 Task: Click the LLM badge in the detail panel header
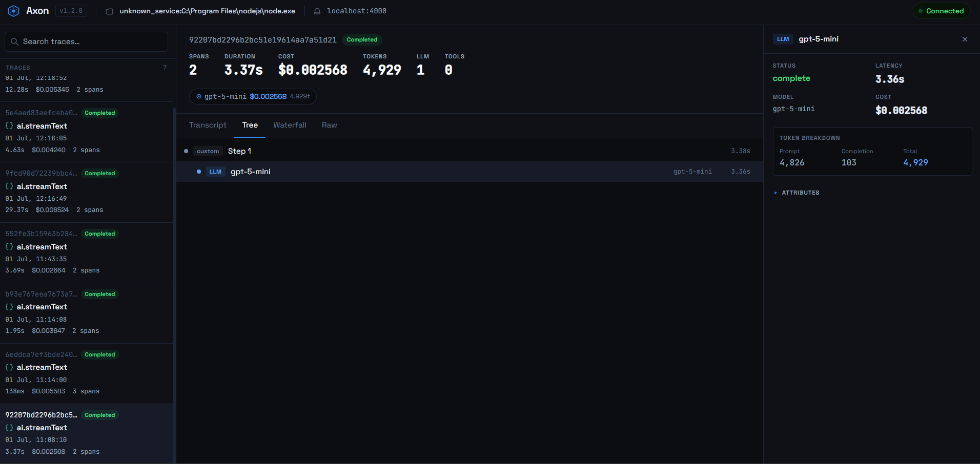click(783, 39)
